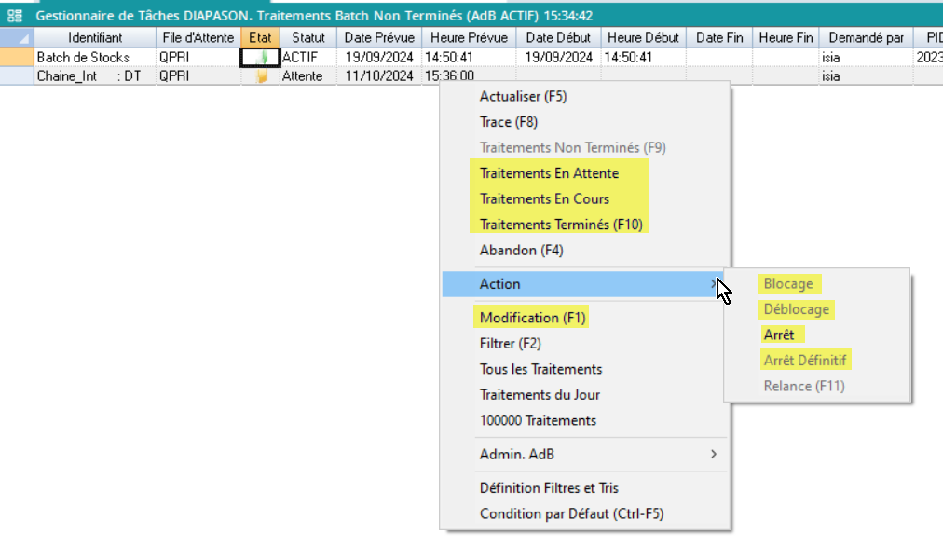Click Arrêt in the Action submenu
The width and height of the screenshot is (943, 560).
click(x=779, y=335)
